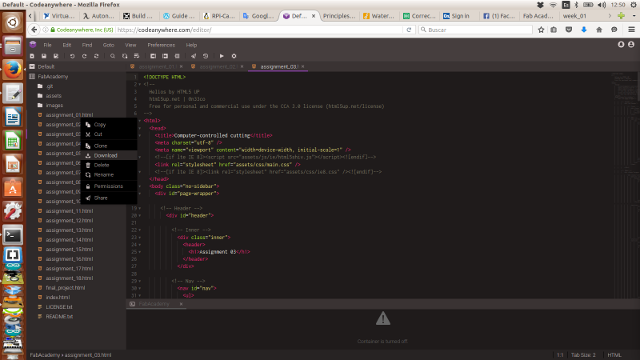Image resolution: width=640 pixels, height=360 pixels.
Task: Click the revision history clock icon
Action: click(205, 56)
